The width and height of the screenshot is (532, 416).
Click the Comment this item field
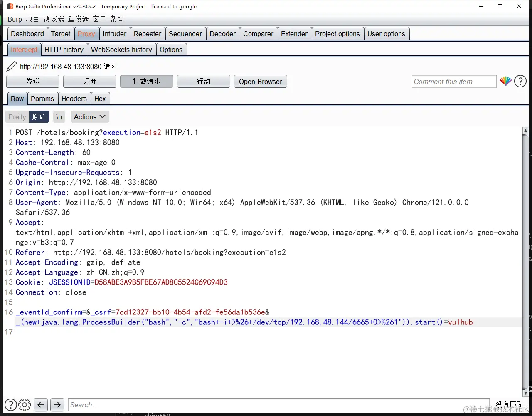coord(454,82)
